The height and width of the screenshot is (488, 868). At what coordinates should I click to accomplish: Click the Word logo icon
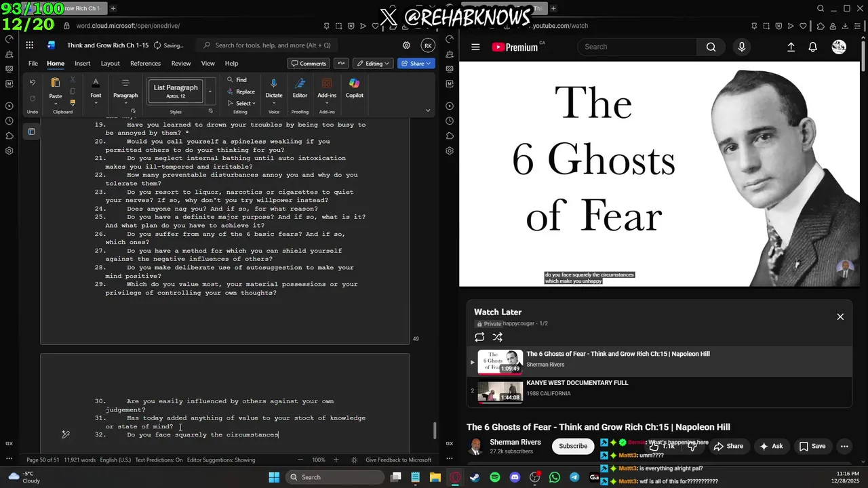pyautogui.click(x=52, y=45)
